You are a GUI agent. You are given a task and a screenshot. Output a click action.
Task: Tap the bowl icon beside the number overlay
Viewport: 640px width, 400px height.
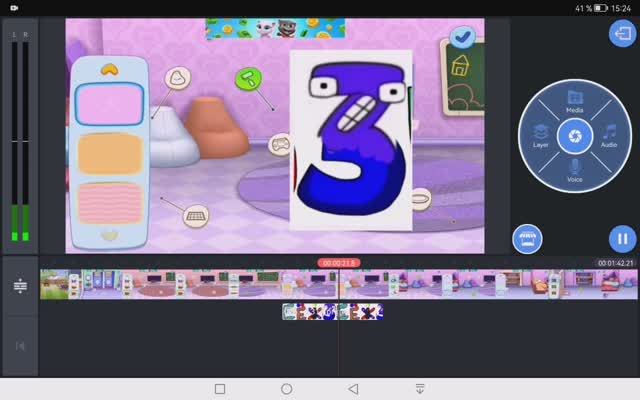click(421, 199)
